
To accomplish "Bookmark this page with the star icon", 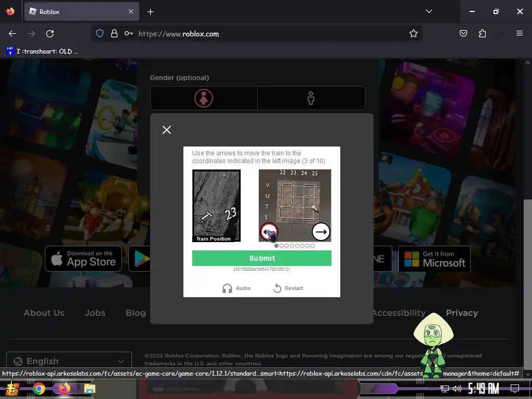I will tap(413, 33).
